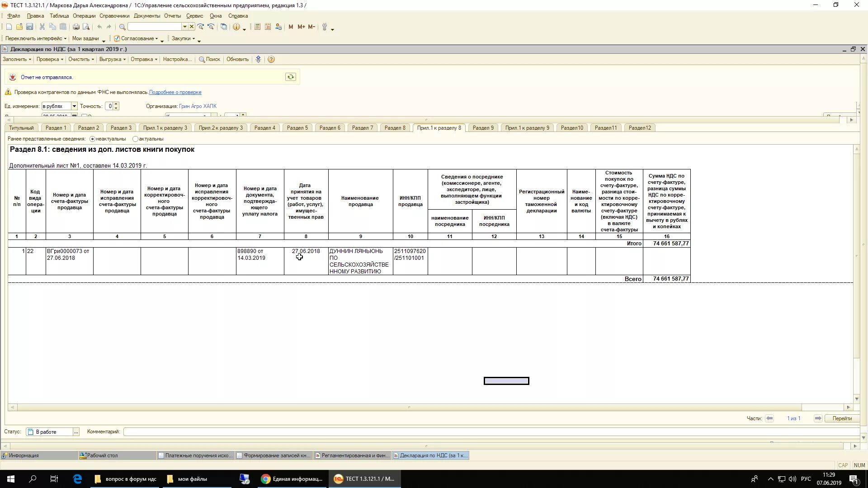Select актуальны radio button
The image size is (868, 488).
coord(136,139)
